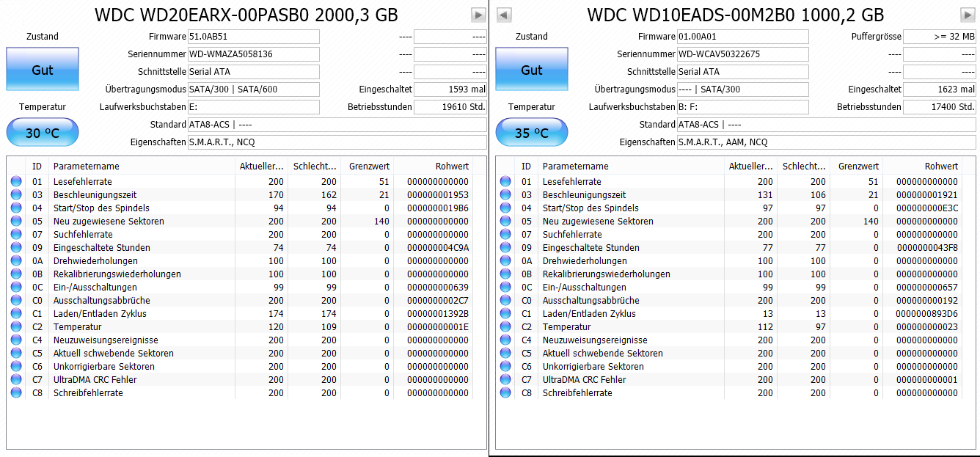Viewport: 980px width, 457px height.
Task: Click the 30 °C temperature display
Action: [x=42, y=132]
